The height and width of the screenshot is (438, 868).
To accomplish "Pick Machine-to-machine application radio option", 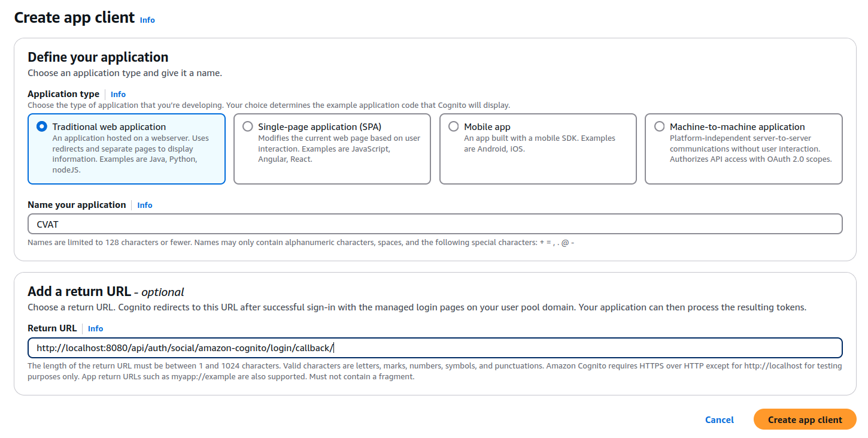I will point(659,126).
